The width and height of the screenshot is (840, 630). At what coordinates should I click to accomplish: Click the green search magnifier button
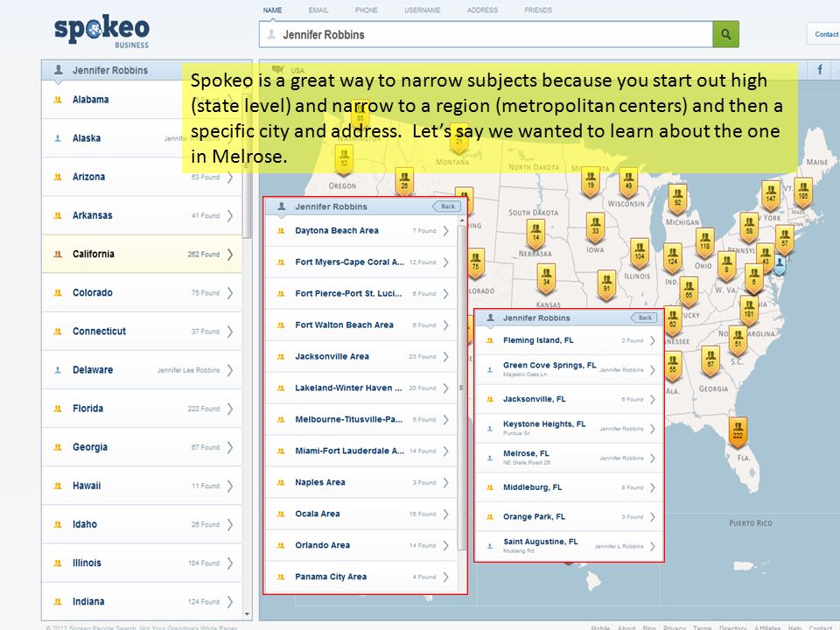pyautogui.click(x=725, y=34)
